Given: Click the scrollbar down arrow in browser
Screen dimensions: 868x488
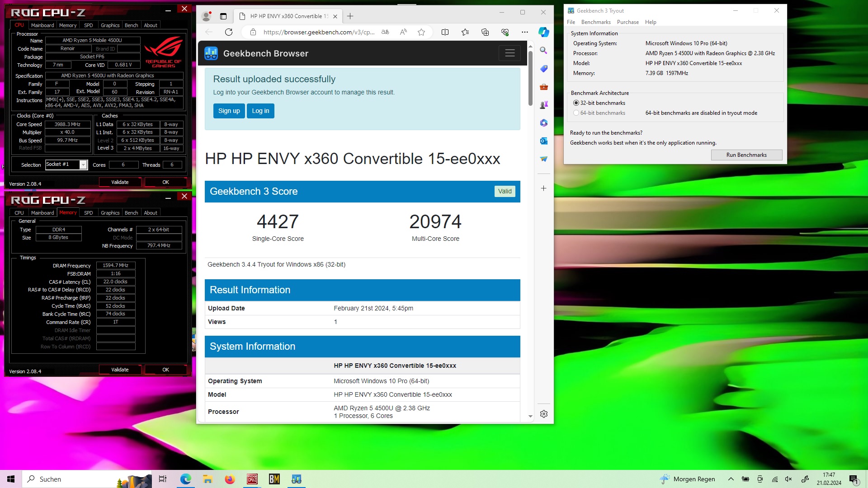Looking at the screenshot, I should point(530,417).
